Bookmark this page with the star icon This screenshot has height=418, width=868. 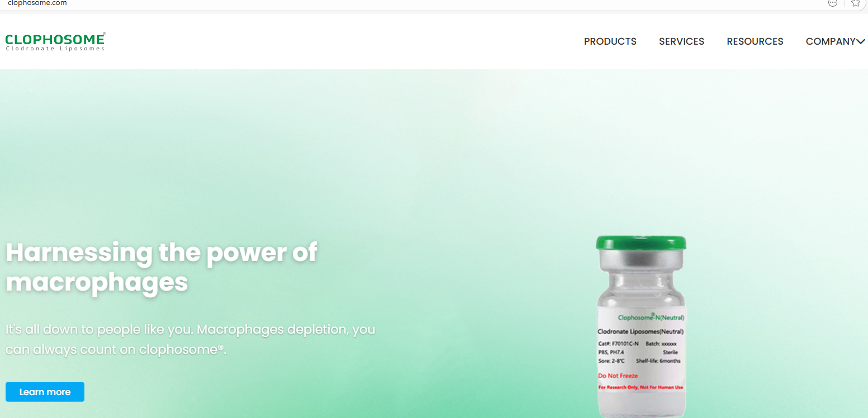click(855, 3)
